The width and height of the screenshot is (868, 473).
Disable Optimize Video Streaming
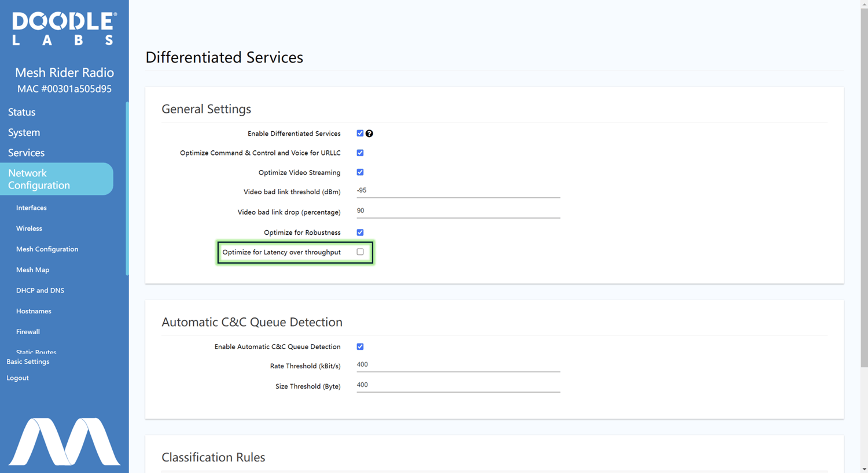click(x=360, y=172)
